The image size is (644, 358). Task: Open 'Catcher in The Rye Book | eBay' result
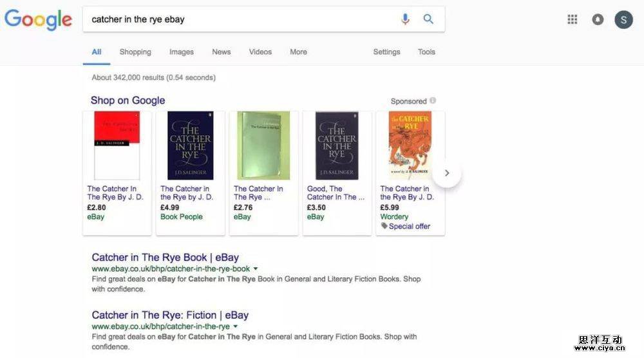[165, 258]
